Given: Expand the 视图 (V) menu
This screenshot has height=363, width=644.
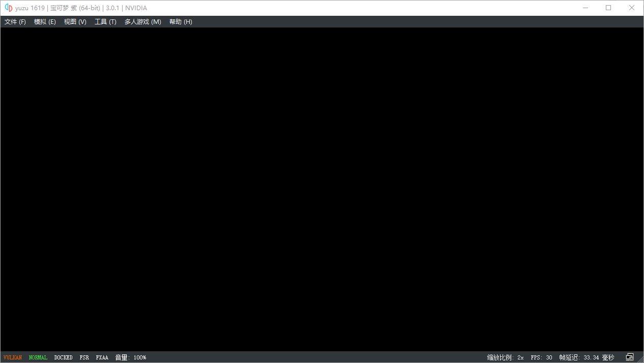Looking at the screenshot, I should [75, 22].
